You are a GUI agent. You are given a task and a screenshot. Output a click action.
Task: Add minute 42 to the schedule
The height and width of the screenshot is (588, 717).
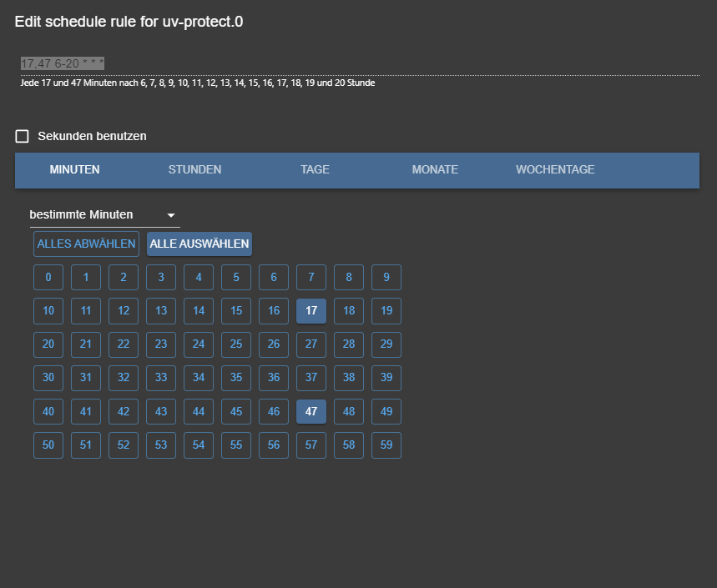[x=124, y=411]
